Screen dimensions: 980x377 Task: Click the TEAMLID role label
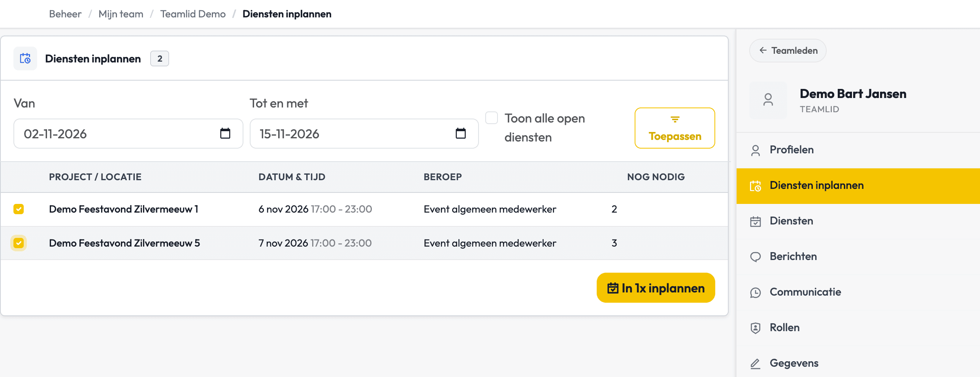(820, 109)
